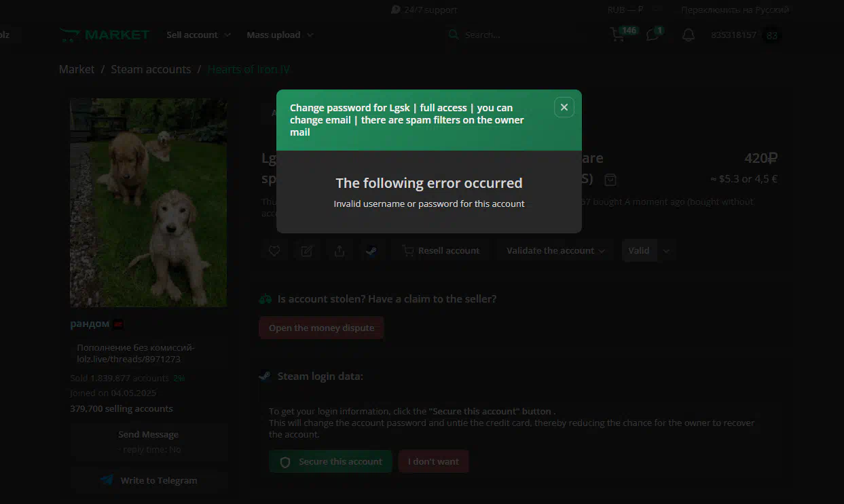Close the Change password error dialog

pos(564,107)
